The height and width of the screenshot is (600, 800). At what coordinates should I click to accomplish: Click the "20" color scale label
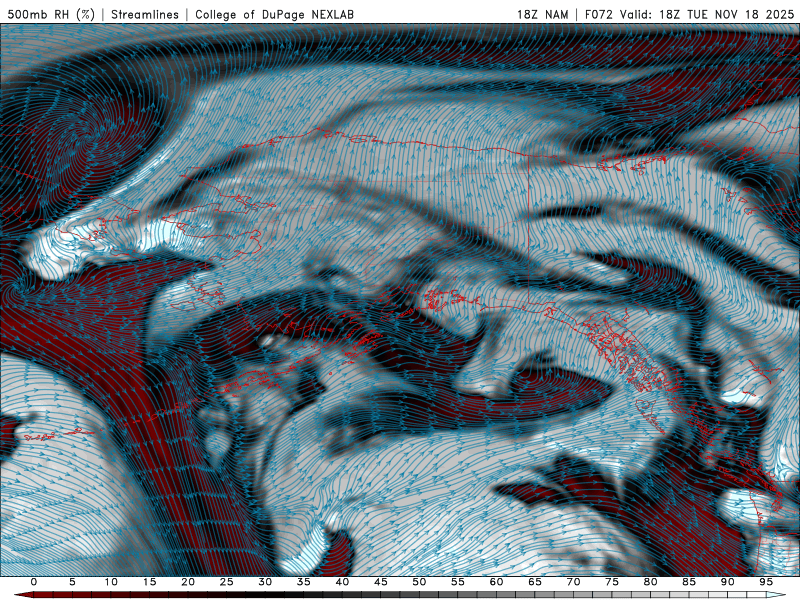pos(188,582)
